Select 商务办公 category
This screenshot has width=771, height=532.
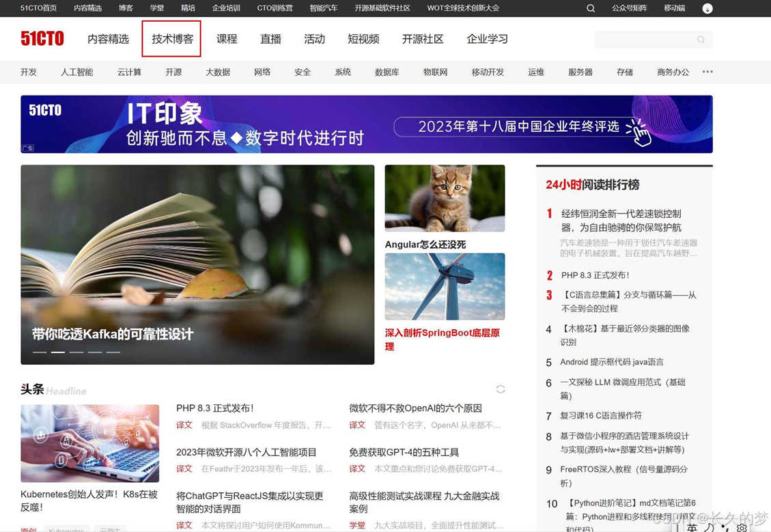click(673, 72)
